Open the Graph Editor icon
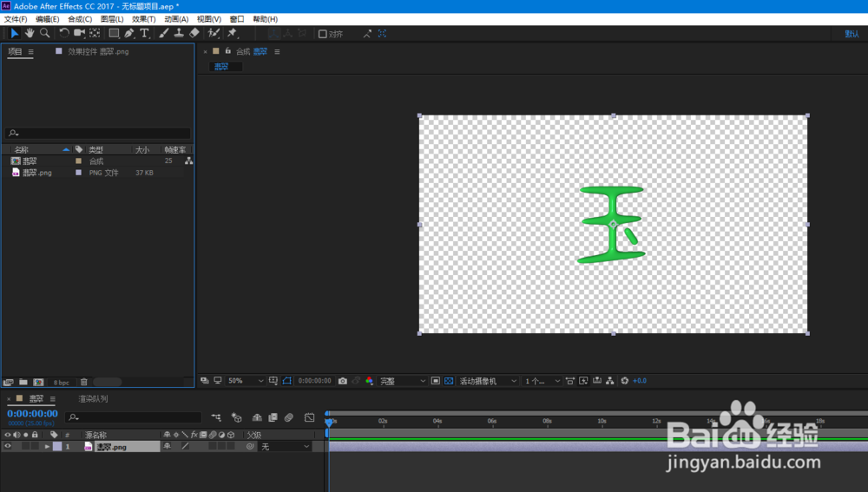Image resolution: width=868 pixels, height=492 pixels. point(310,417)
